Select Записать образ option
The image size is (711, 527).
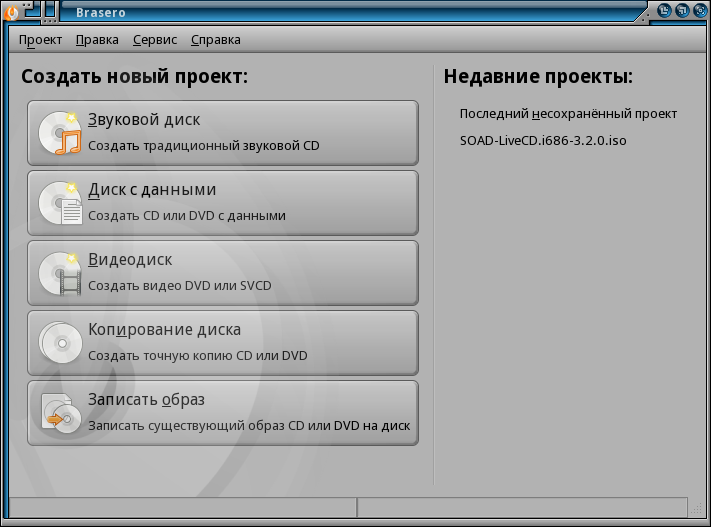223,413
